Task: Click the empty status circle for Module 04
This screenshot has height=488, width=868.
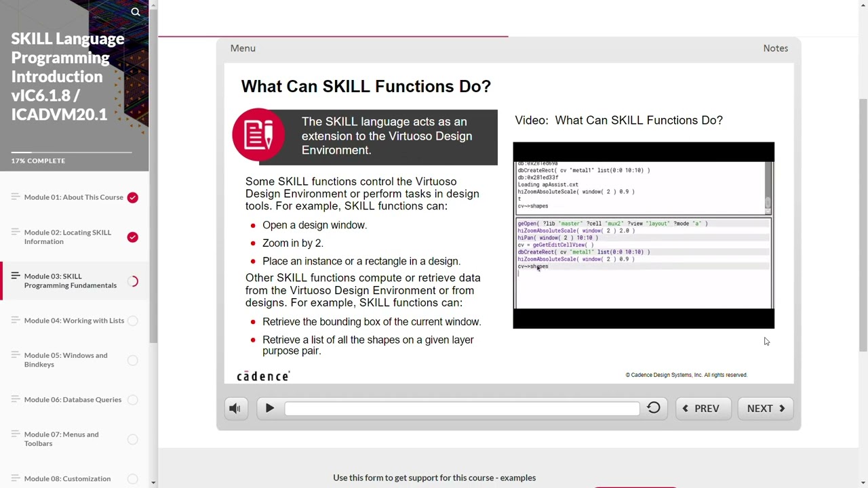Action: [x=133, y=321]
